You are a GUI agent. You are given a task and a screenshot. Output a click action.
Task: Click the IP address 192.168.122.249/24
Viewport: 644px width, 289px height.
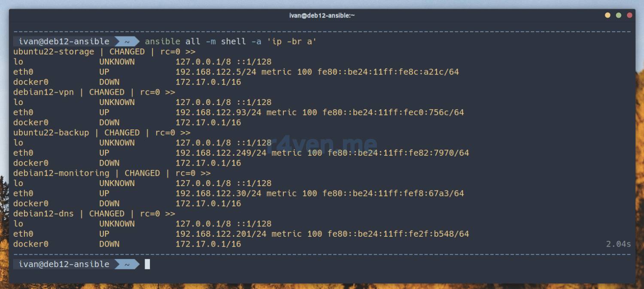[x=221, y=153]
